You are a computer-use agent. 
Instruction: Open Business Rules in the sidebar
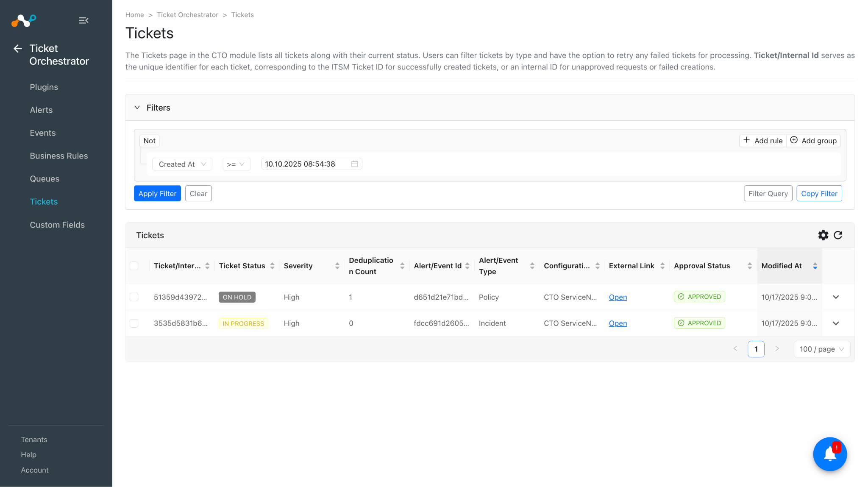click(x=59, y=156)
